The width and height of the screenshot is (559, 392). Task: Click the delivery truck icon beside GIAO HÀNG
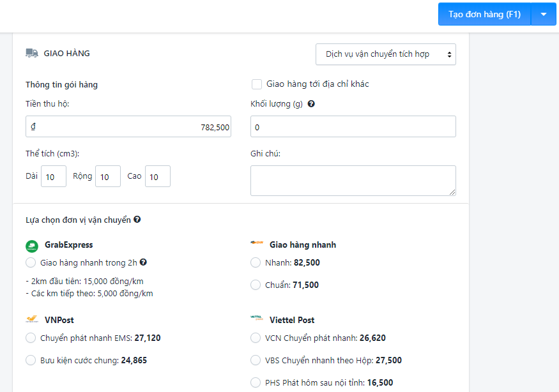[x=32, y=53]
